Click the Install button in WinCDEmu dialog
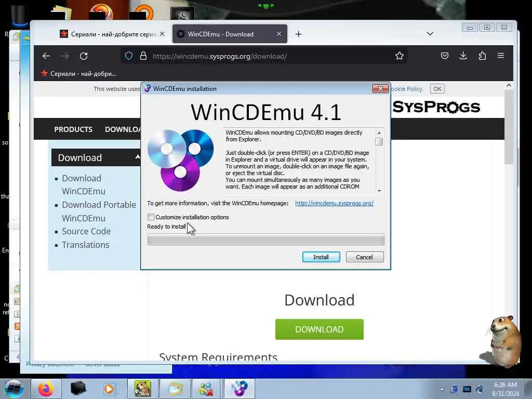This screenshot has width=532, height=399. coord(321,257)
